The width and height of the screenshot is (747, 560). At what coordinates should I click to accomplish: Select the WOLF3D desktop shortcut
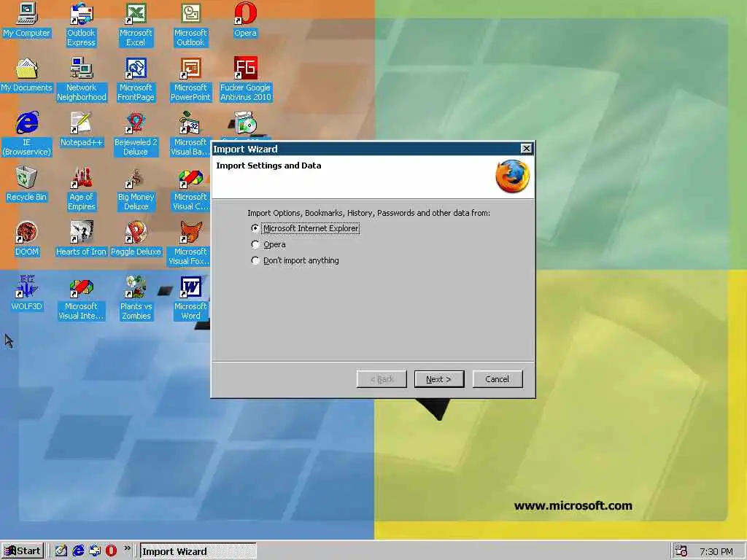pyautogui.click(x=27, y=294)
